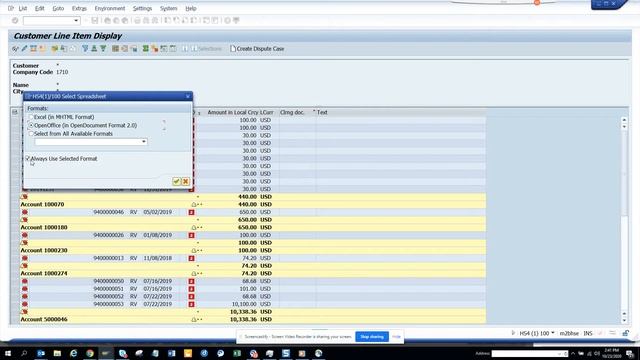Click Change document pencil icon
640x360 pixels.
pyautogui.click(x=24, y=49)
